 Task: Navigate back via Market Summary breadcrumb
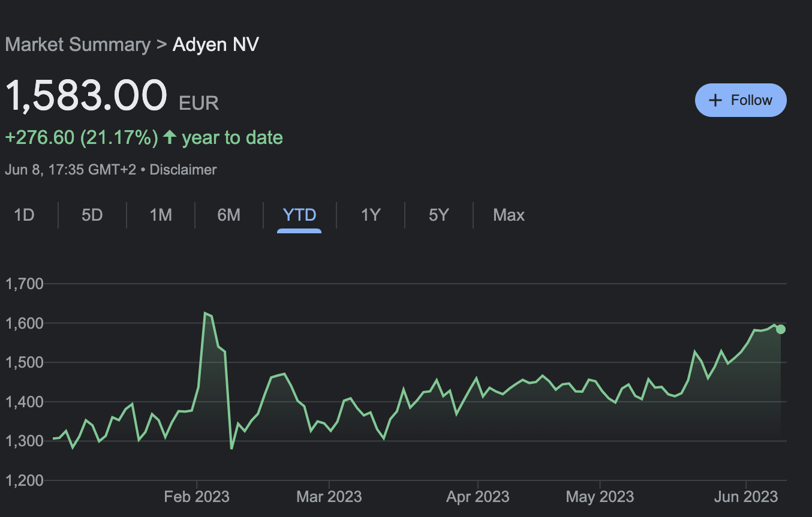coord(77,44)
